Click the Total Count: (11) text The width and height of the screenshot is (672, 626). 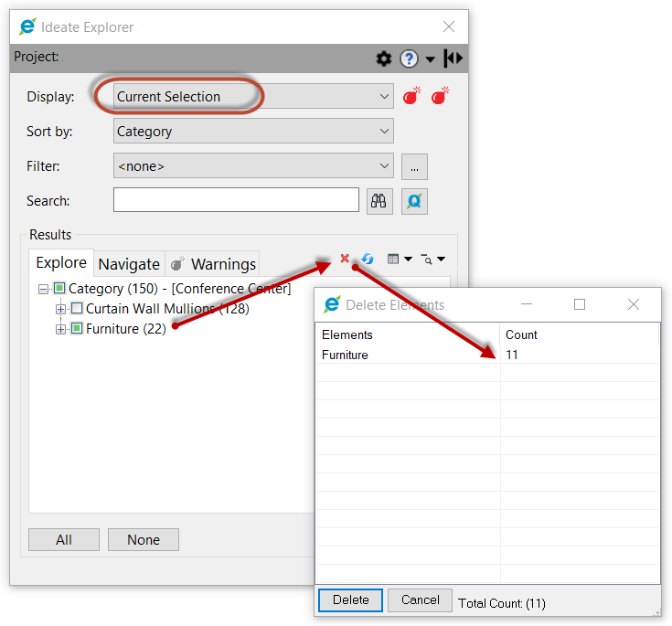coord(501,603)
